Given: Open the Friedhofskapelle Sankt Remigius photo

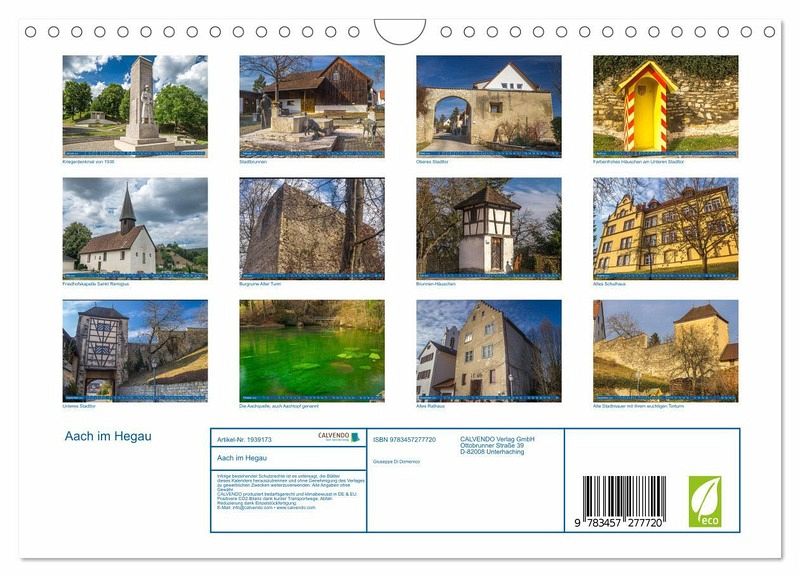Looking at the screenshot, I should point(135,227).
